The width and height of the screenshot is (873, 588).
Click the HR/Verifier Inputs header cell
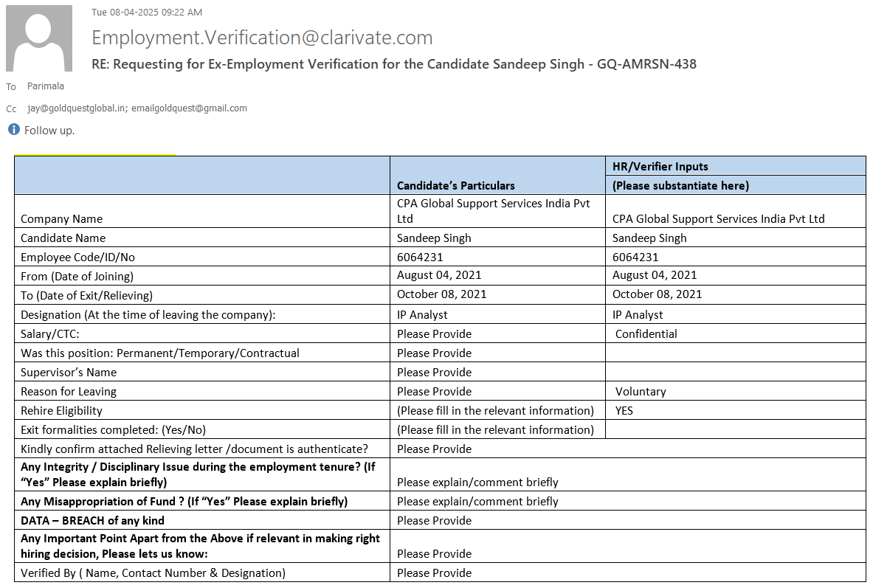736,166
